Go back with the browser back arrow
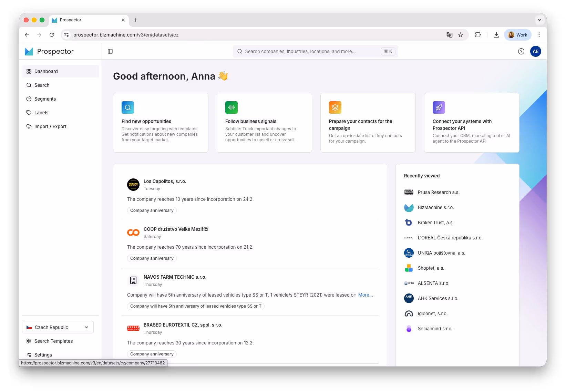 [x=27, y=35]
